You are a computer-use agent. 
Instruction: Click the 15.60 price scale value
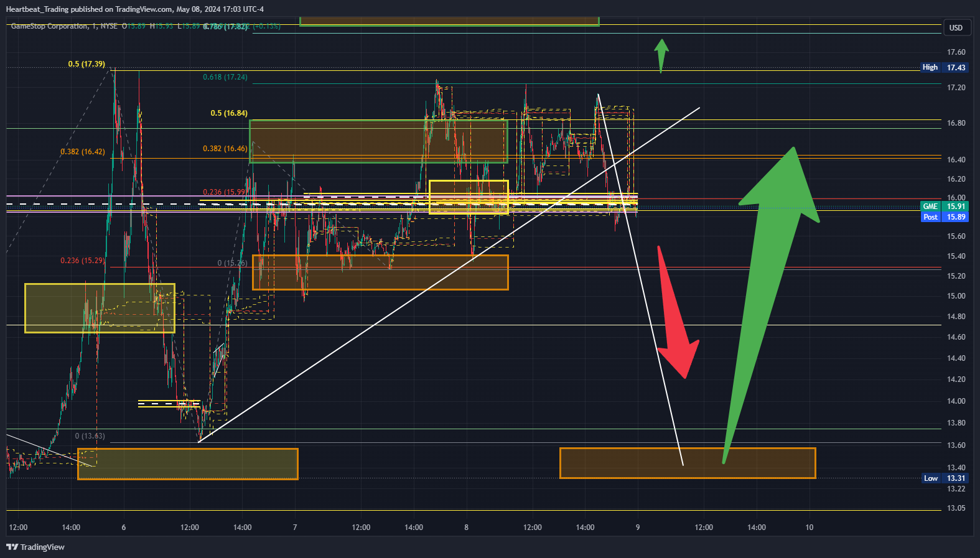click(956, 236)
